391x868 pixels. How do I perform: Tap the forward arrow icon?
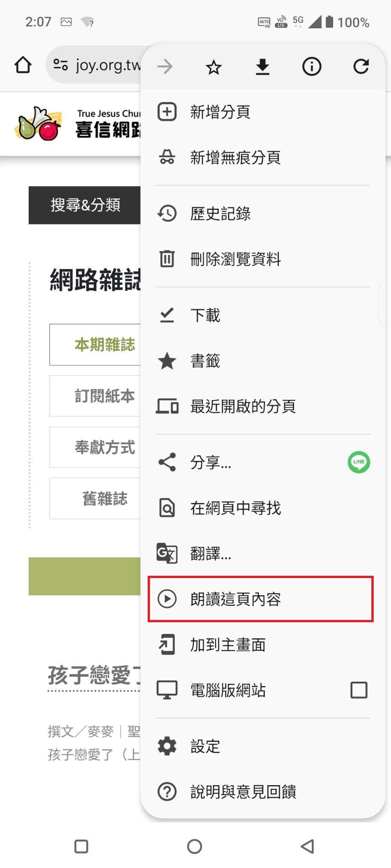coord(165,67)
